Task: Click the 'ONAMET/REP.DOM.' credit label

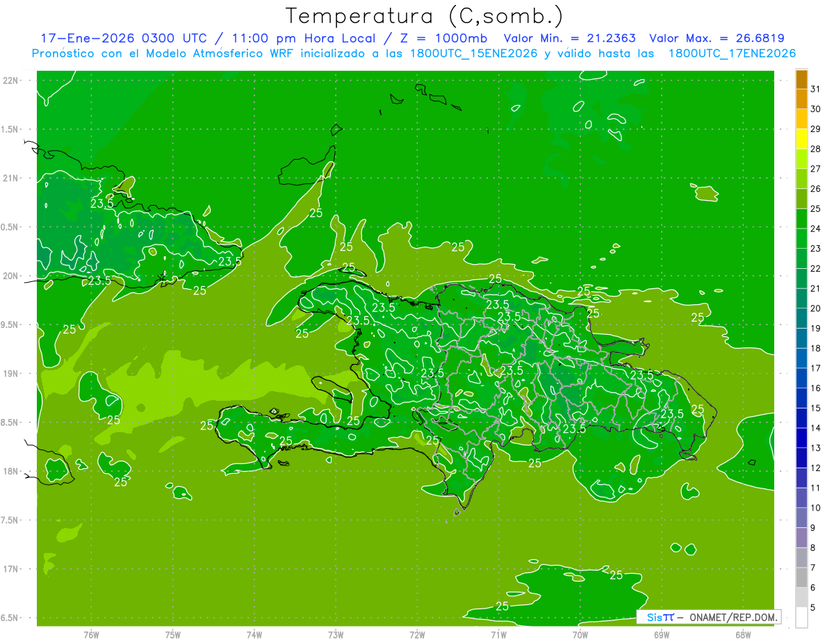Action: [x=734, y=617]
